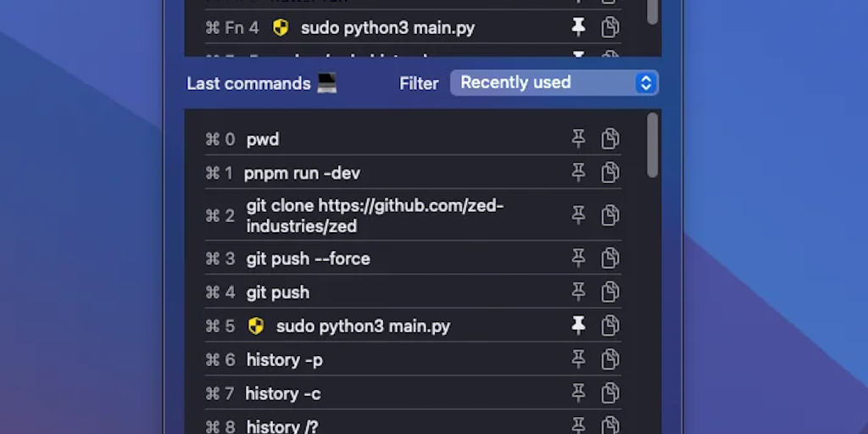Viewport: 868px width, 434px height.
Task: Click the terminal icon next to Last commands
Action: [326, 83]
